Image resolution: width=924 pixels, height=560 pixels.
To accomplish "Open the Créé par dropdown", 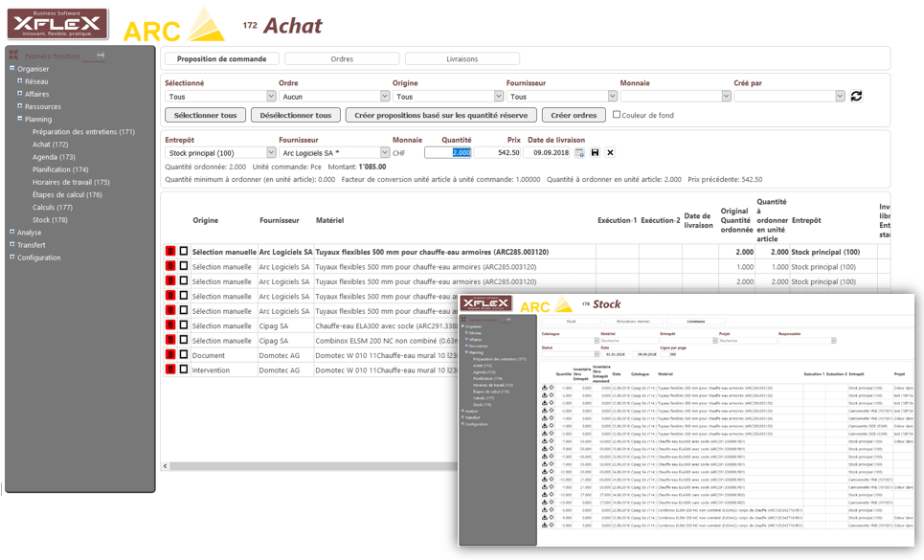I will coord(789,97).
